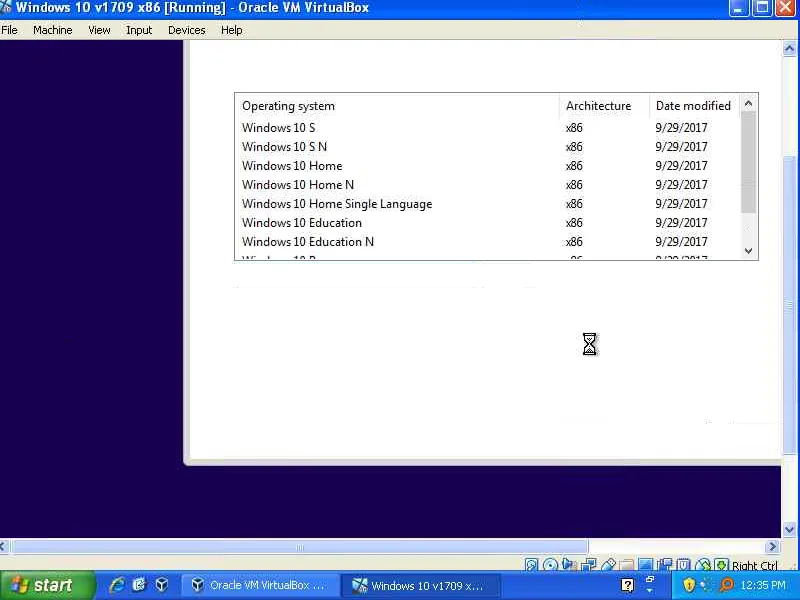Click the horizontal scrollbar thumb
The image size is (800, 600).
(x=299, y=547)
